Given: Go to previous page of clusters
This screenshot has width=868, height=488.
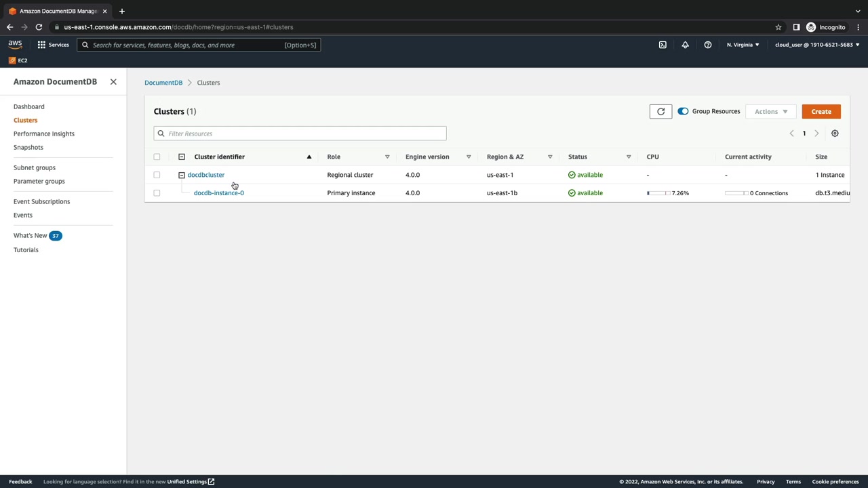Looking at the screenshot, I should point(791,134).
